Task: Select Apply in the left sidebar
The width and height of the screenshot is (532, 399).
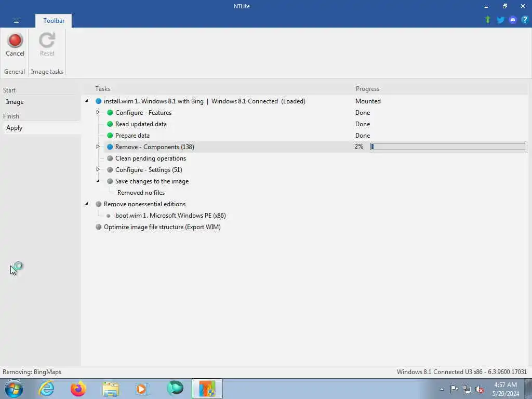Action: 41,128
